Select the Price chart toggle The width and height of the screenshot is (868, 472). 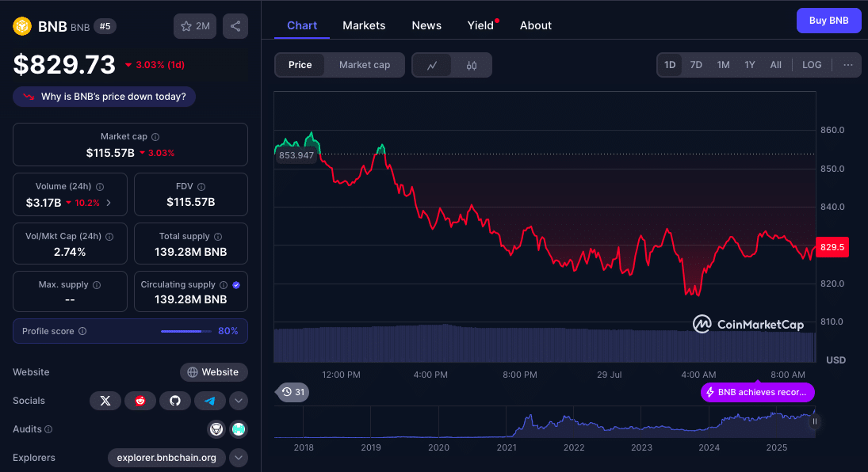pos(300,65)
